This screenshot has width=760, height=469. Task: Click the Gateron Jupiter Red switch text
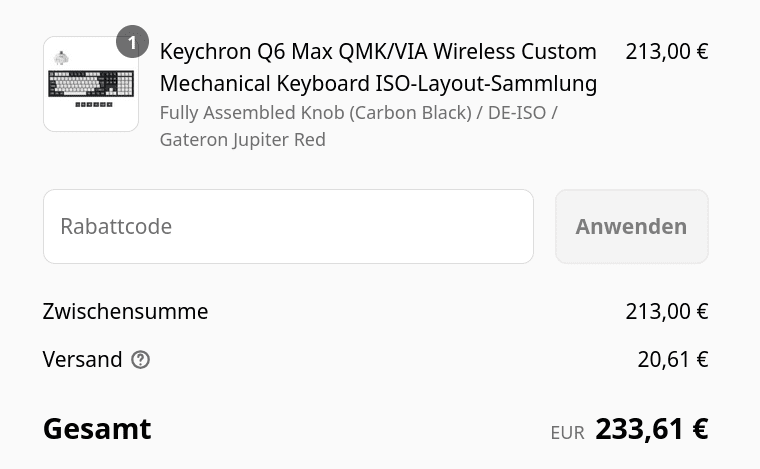pyautogui.click(x=242, y=140)
